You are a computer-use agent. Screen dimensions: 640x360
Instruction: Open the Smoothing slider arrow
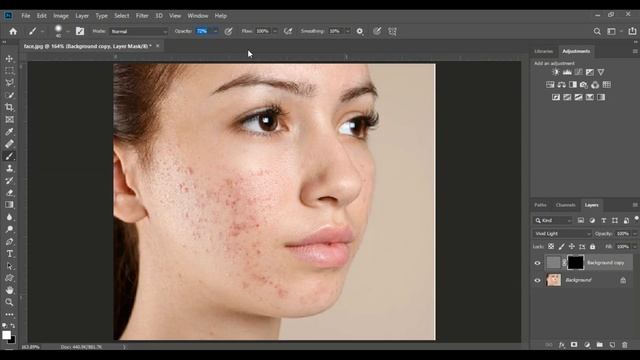click(348, 31)
